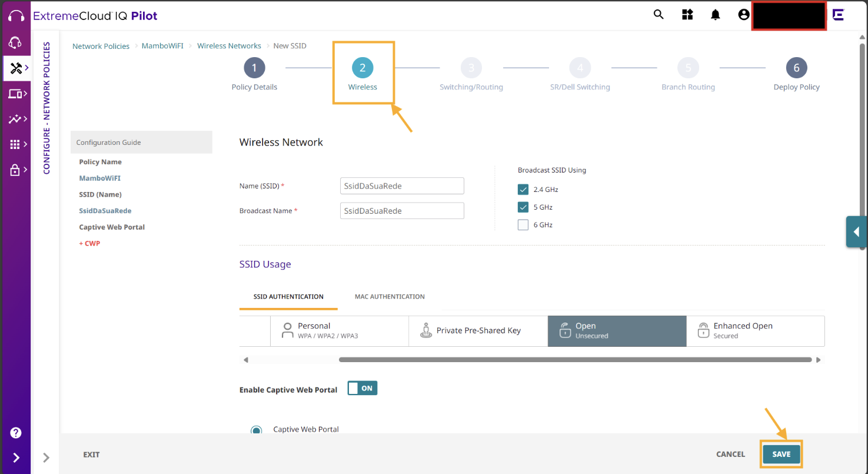Image resolution: width=868 pixels, height=474 pixels.
Task: Open the user account avatar icon
Action: (744, 15)
